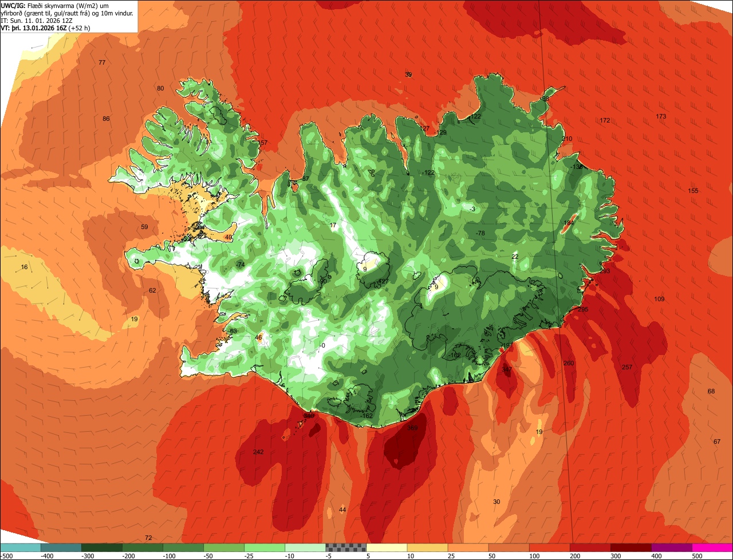Viewport: 733px width, 560px height.
Task: Click the map value '172' in the northeast sea
Action: 605,120
